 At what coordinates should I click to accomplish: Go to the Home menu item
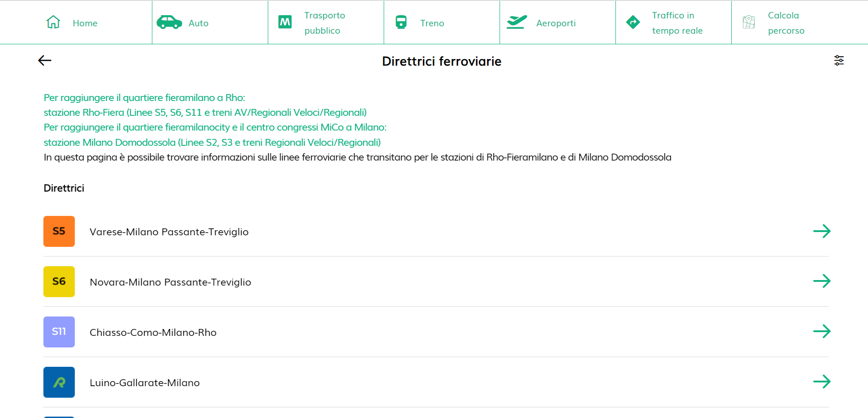pos(85,23)
